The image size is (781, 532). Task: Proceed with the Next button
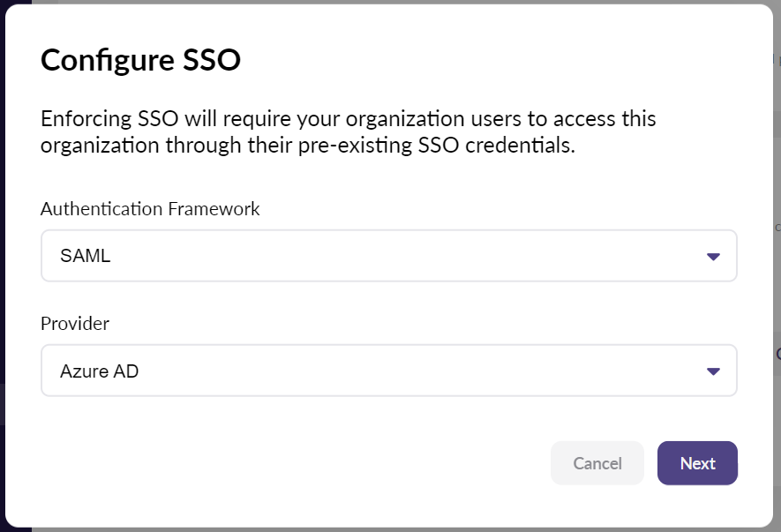[x=697, y=463]
